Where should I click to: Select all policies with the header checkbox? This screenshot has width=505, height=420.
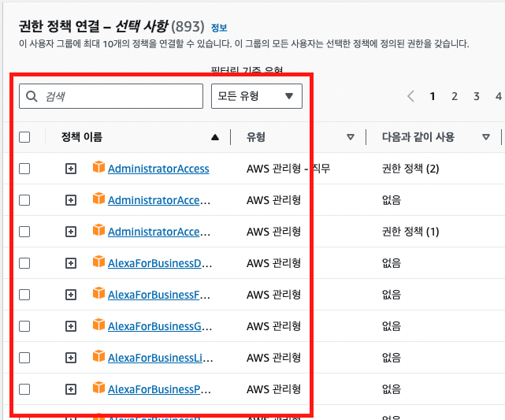point(24,137)
